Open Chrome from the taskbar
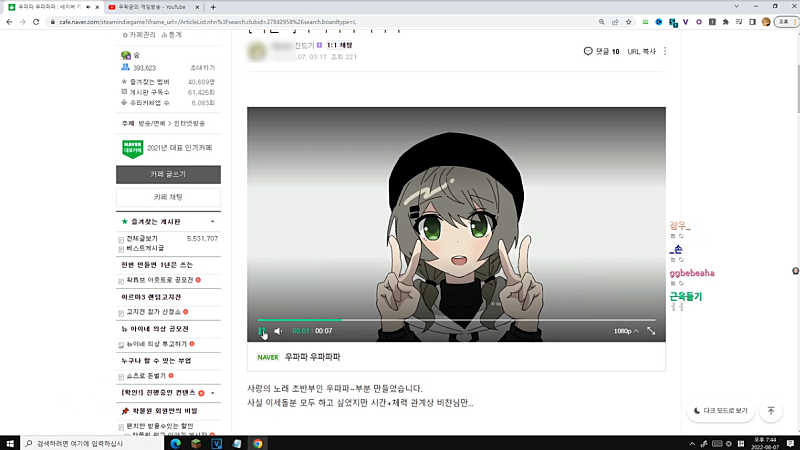This screenshot has width=800, height=450. 257,443
